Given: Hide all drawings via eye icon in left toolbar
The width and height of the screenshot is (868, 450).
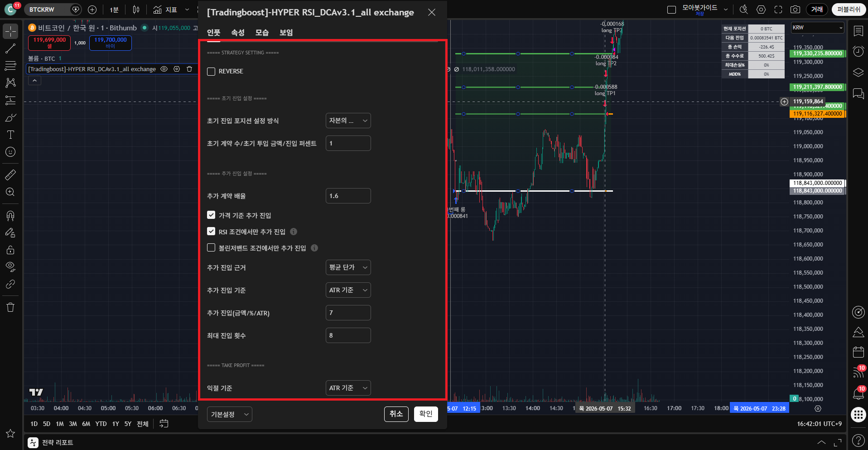Looking at the screenshot, I should tap(10, 267).
